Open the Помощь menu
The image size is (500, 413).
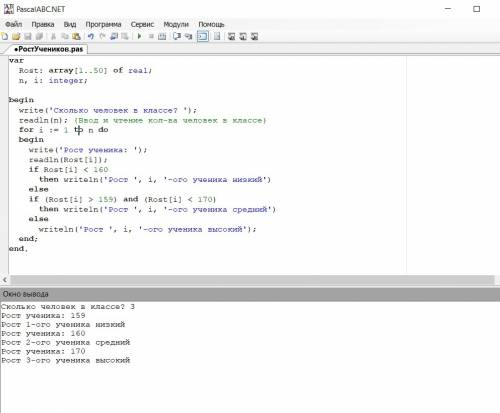[x=211, y=24]
